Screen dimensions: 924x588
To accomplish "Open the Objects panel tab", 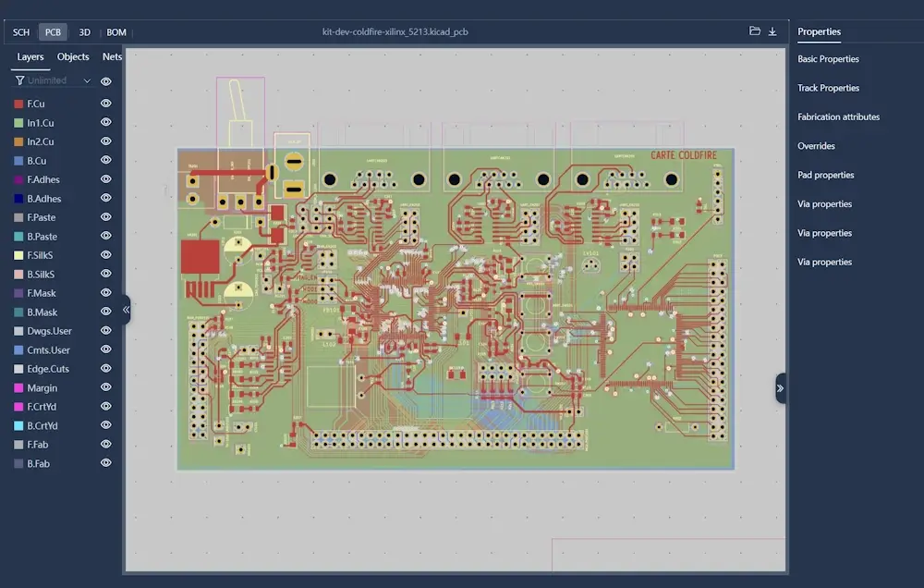I will click(x=73, y=57).
